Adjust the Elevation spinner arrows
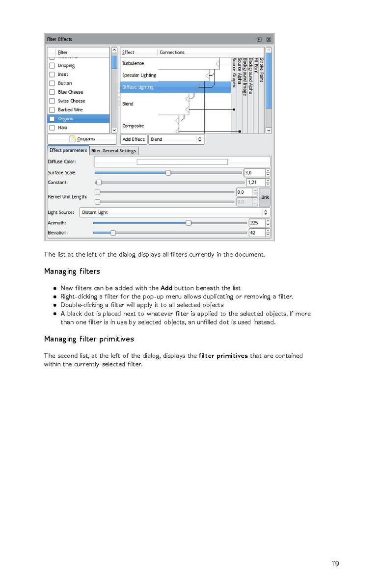Screen dimensions: 380x588 [268, 233]
